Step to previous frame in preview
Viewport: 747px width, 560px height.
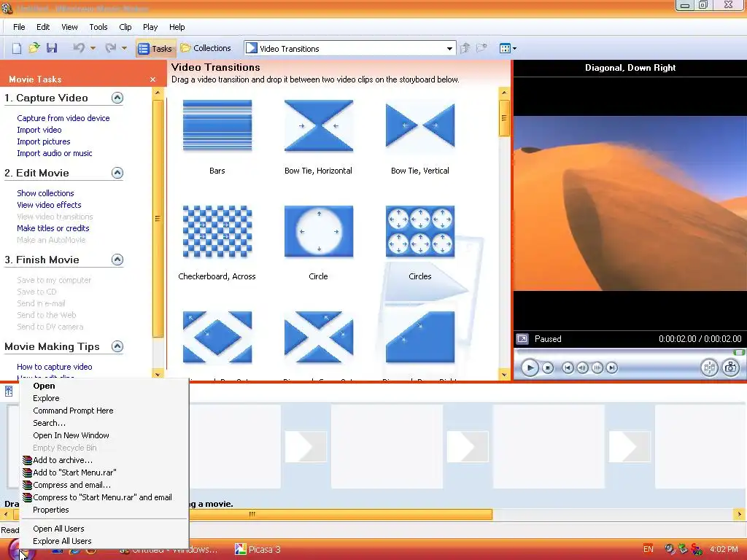[x=582, y=367]
